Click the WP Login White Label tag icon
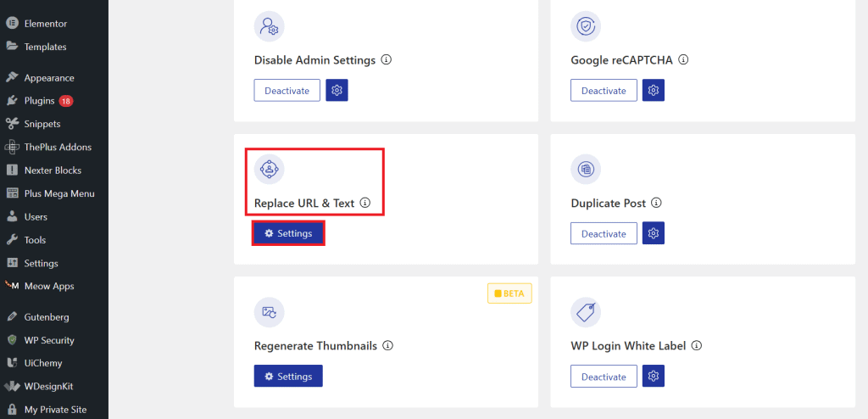 (586, 313)
